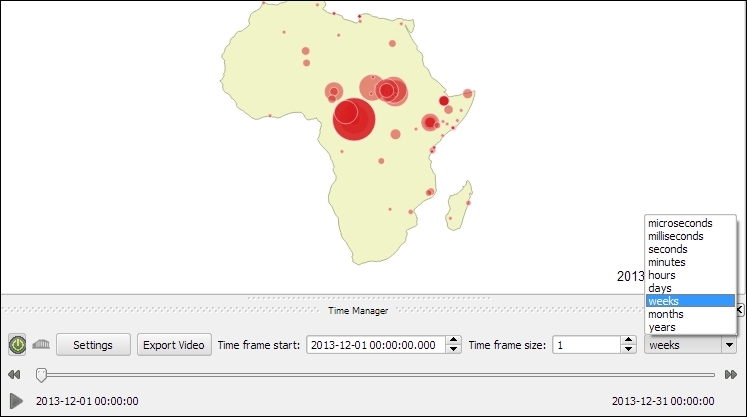Click the Time frame size field
Viewport: 747px width, 417px height.
pos(586,345)
